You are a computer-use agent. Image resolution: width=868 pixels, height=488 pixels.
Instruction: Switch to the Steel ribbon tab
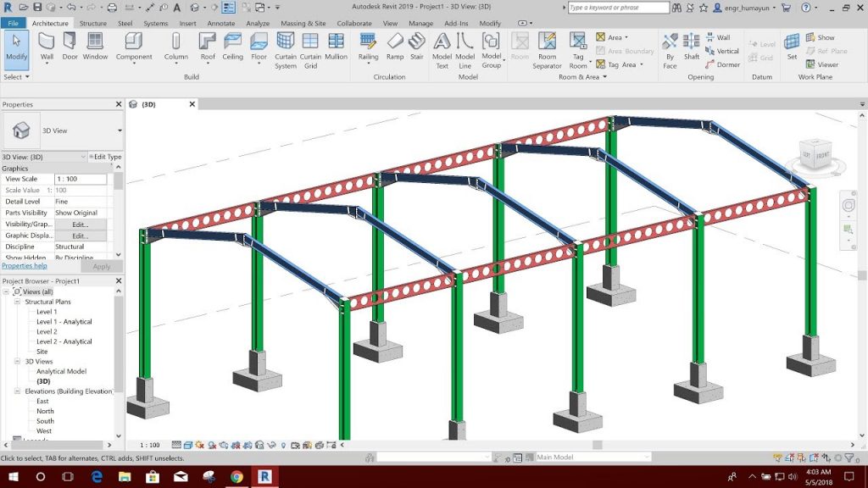pos(125,23)
